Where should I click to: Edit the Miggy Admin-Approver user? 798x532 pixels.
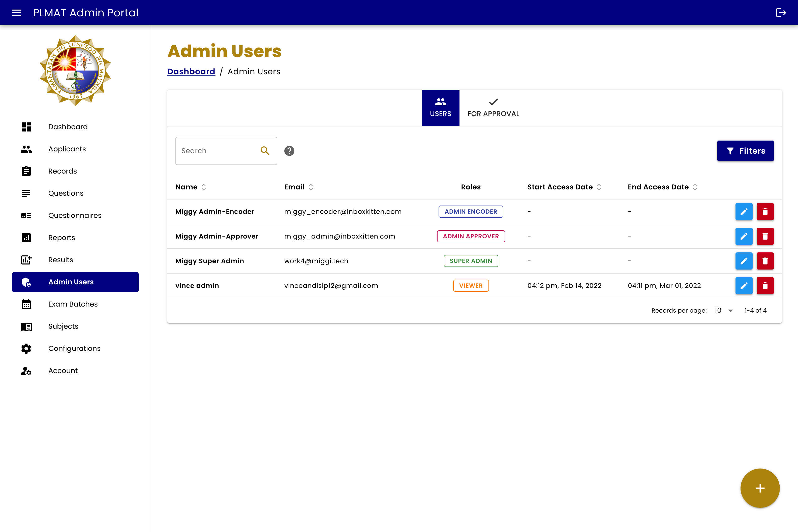744,236
